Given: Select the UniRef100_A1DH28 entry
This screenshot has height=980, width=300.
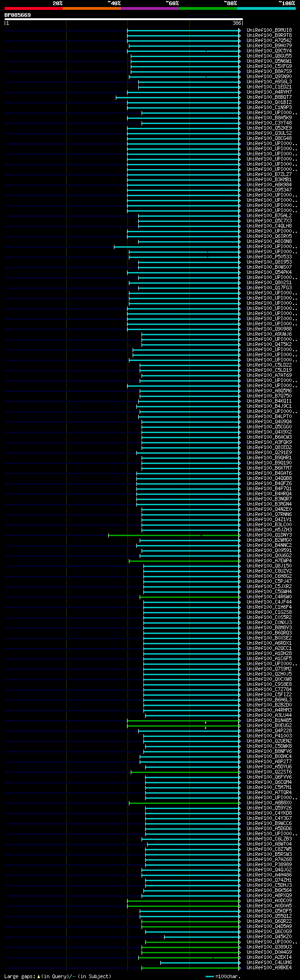Looking at the screenshot, I should 269,654.
